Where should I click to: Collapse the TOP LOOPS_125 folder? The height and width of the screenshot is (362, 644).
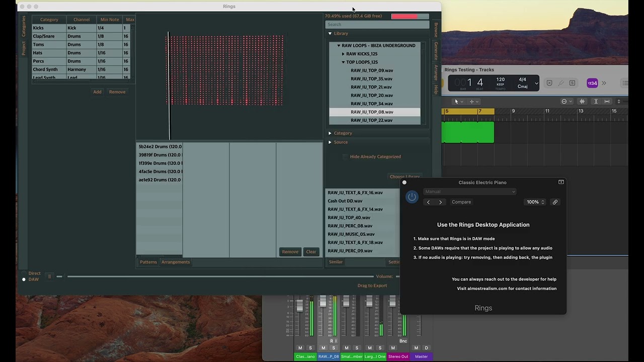pyautogui.click(x=343, y=62)
